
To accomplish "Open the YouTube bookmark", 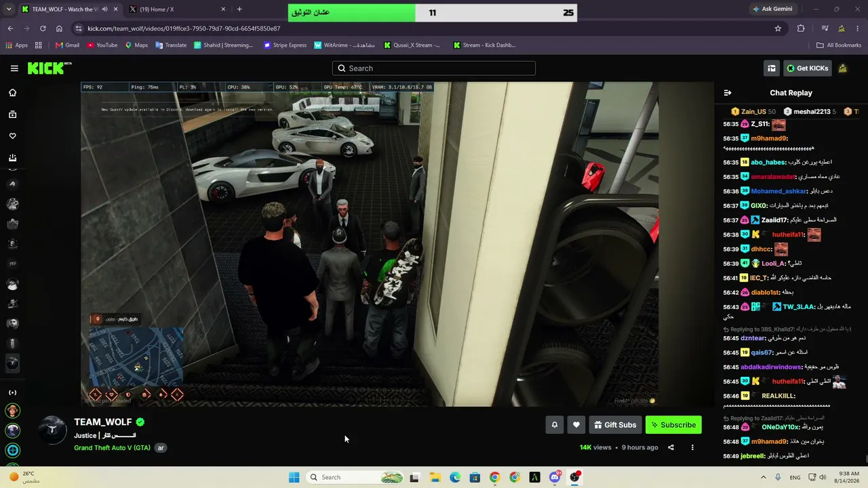I will (x=102, y=45).
